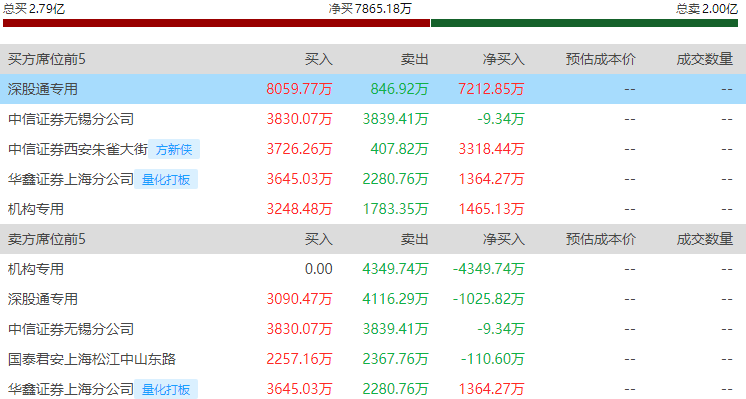Click 3645.03万 buy value in sellers list

tap(299, 389)
